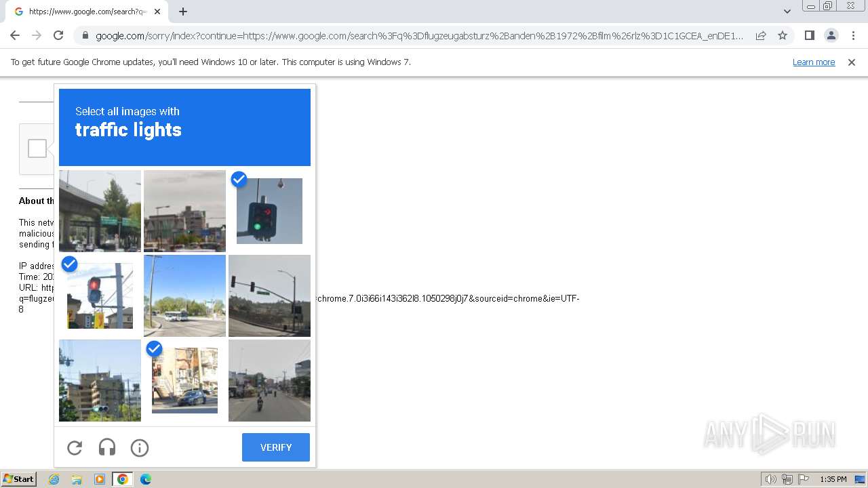Switch to the Google search tab
Viewport: 868px width, 488px height.
coord(87,12)
